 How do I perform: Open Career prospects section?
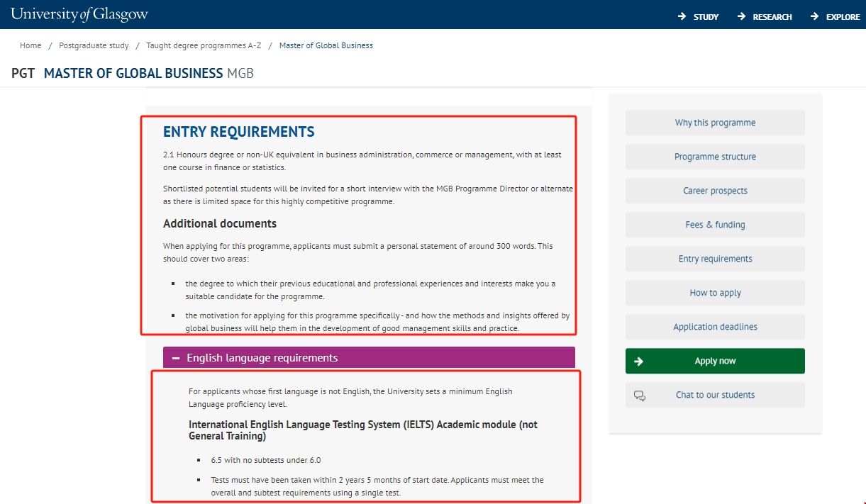715,191
